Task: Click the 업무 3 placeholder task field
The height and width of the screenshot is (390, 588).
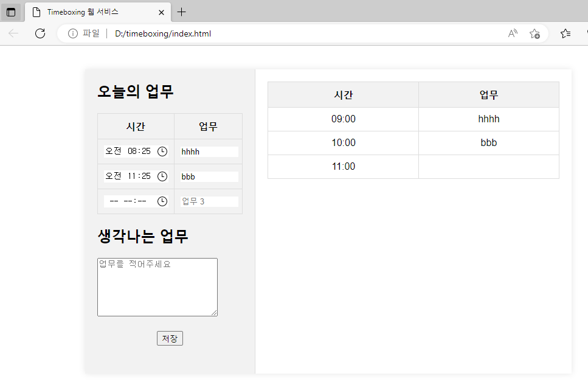Action: point(209,201)
